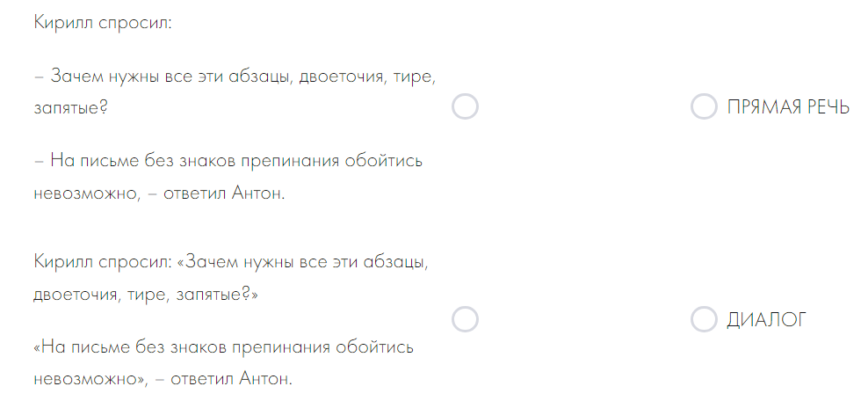
Task: Click the word 'запятые?' without closing quote
Action: [x=70, y=108]
